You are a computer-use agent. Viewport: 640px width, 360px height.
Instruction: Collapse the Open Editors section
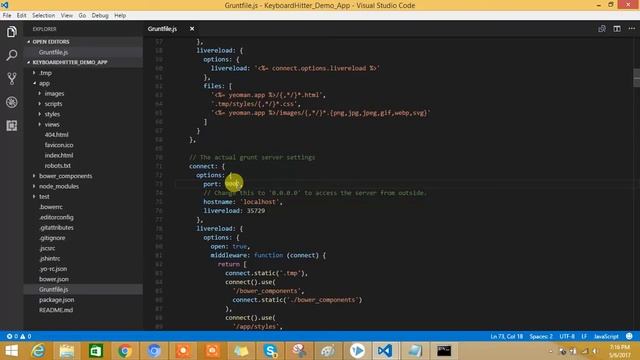coord(84,42)
